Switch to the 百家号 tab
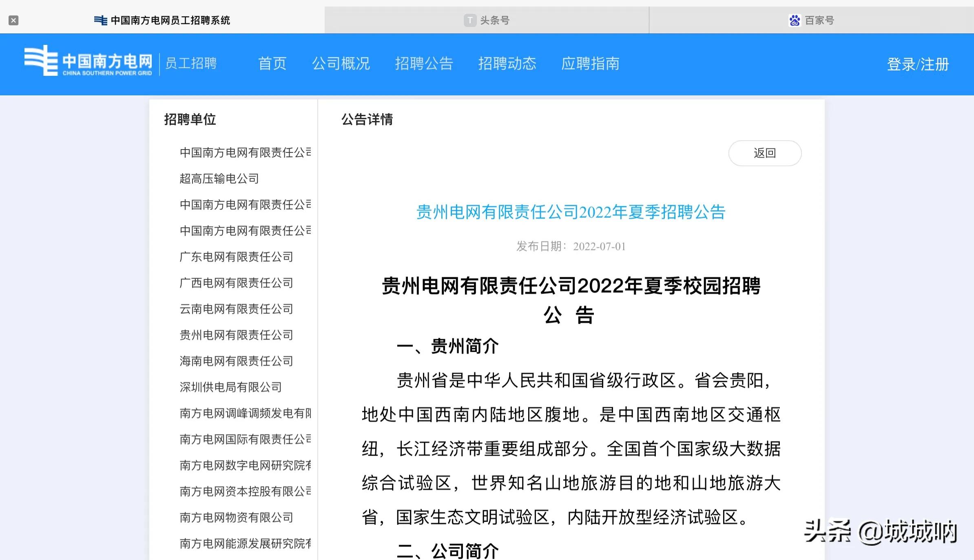The image size is (974, 560). coord(812,20)
